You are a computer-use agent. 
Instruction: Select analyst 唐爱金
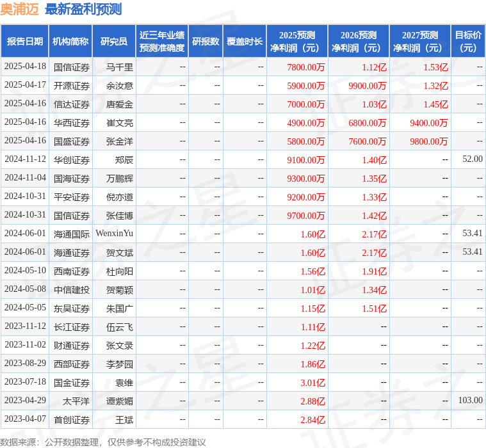click(x=120, y=104)
